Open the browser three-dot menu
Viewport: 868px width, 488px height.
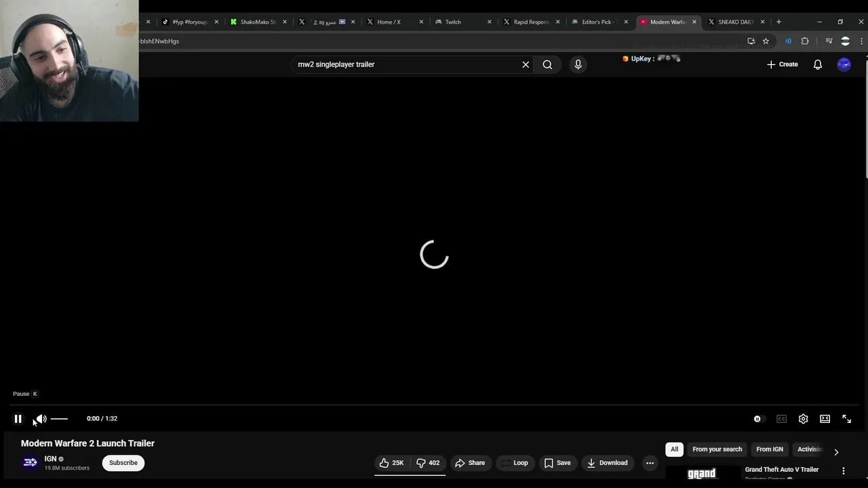click(x=861, y=41)
